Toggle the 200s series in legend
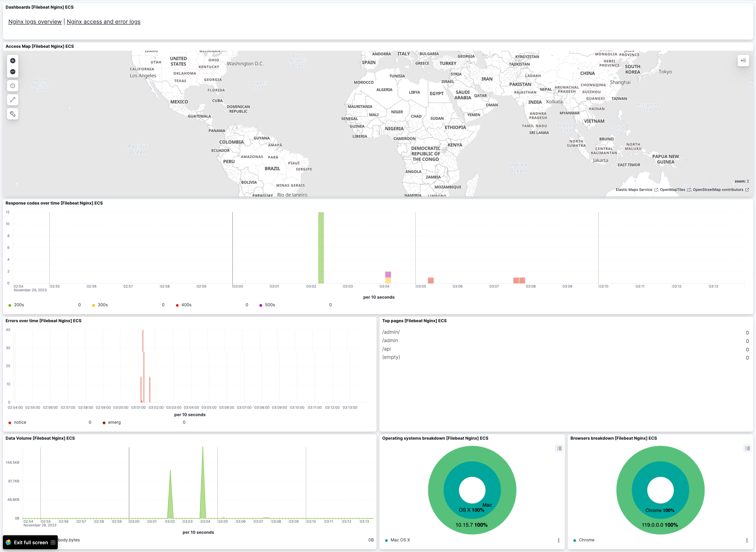756x552 pixels. pyautogui.click(x=19, y=305)
